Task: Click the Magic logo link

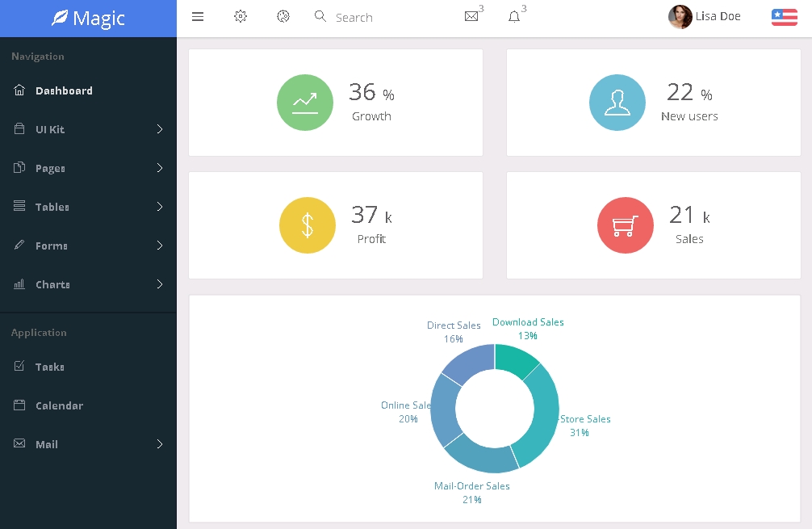Action: click(89, 18)
